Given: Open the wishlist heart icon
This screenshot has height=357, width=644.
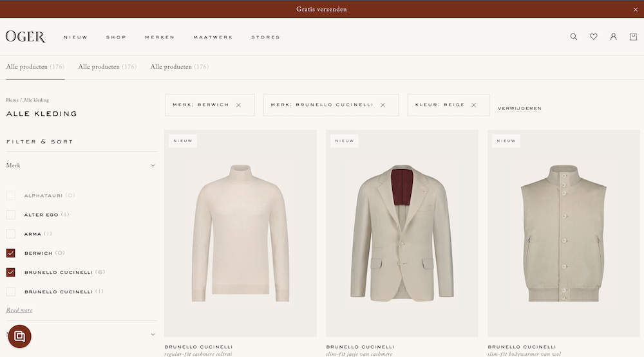Looking at the screenshot, I should coord(594,37).
